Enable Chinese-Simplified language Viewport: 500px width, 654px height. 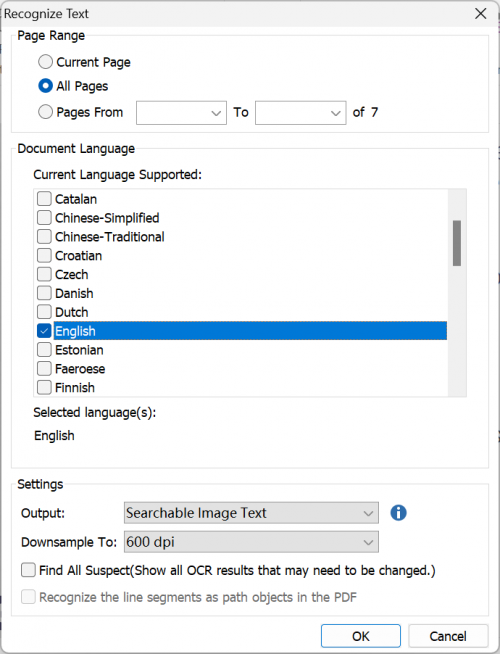click(x=44, y=217)
